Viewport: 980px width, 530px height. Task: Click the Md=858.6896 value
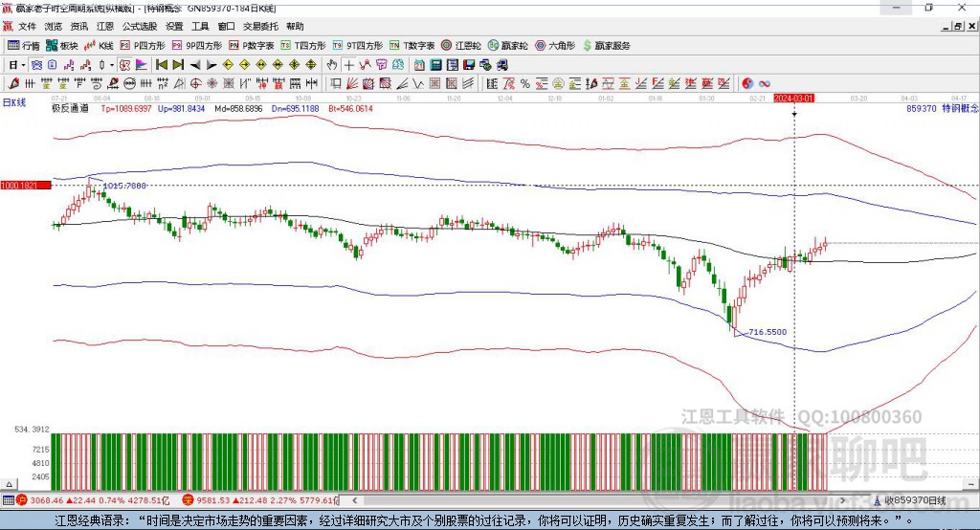(x=238, y=109)
